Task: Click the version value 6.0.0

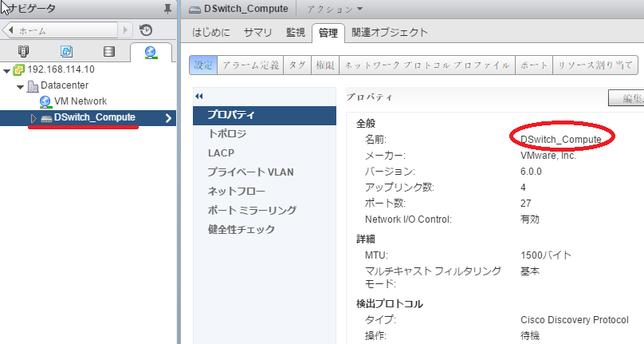Action: (x=531, y=172)
